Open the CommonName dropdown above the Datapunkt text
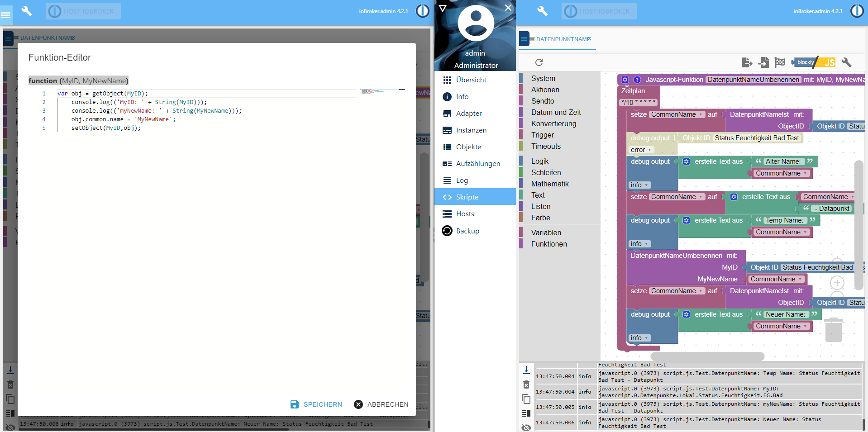The height and width of the screenshot is (432, 868). [828, 197]
